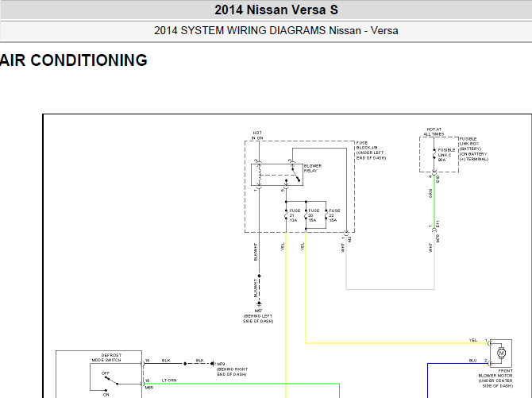Image resolution: width=532 pixels, height=398 pixels.
Task: Click the 'OFF' position label of the defrost switch
Action: point(106,373)
